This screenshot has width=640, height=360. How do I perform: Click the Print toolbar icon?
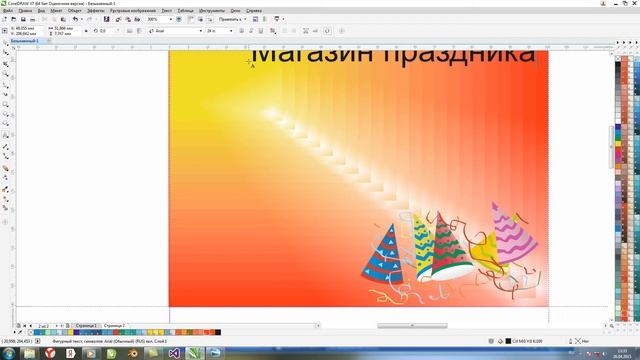[x=33, y=19]
